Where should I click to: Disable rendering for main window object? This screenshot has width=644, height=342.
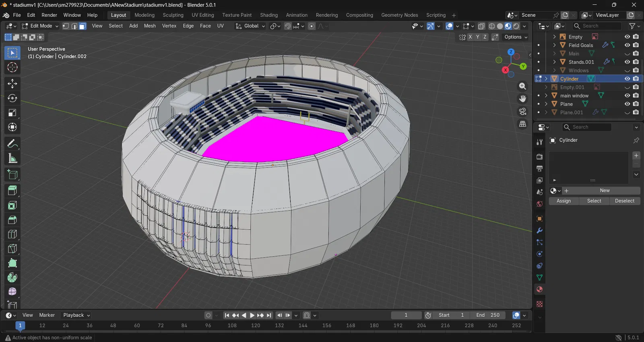click(636, 95)
